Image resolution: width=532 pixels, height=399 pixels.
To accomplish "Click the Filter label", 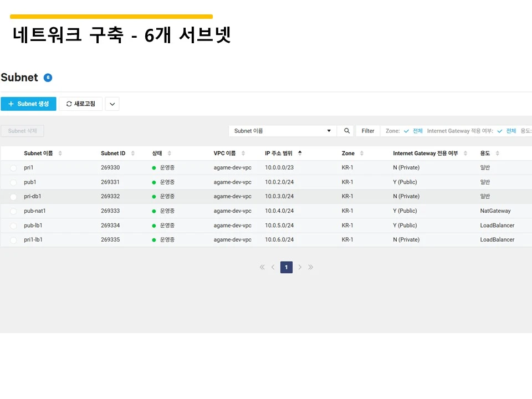I will click(367, 131).
